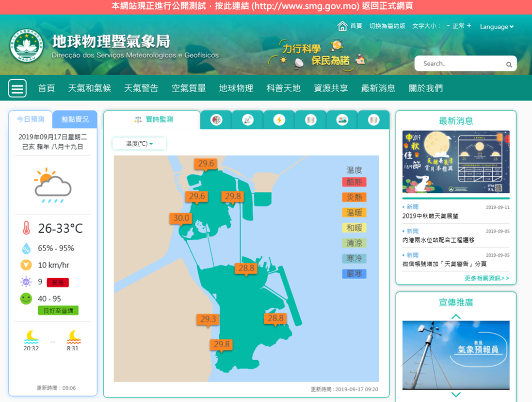Open news item 2019中秋節天氣展望

point(430,216)
